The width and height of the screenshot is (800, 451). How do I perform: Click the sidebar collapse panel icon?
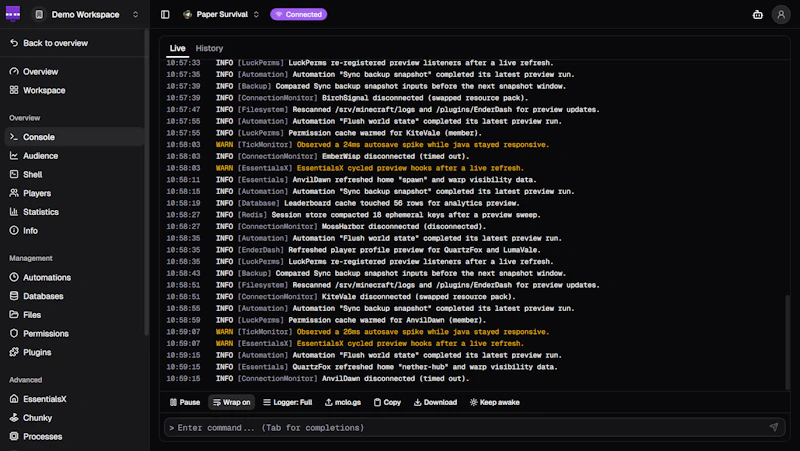coord(165,14)
